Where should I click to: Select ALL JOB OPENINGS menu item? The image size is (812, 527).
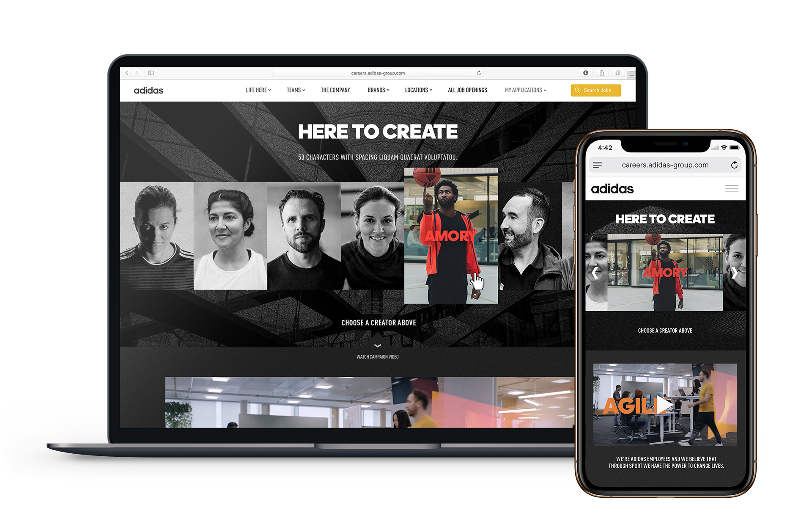point(468,90)
